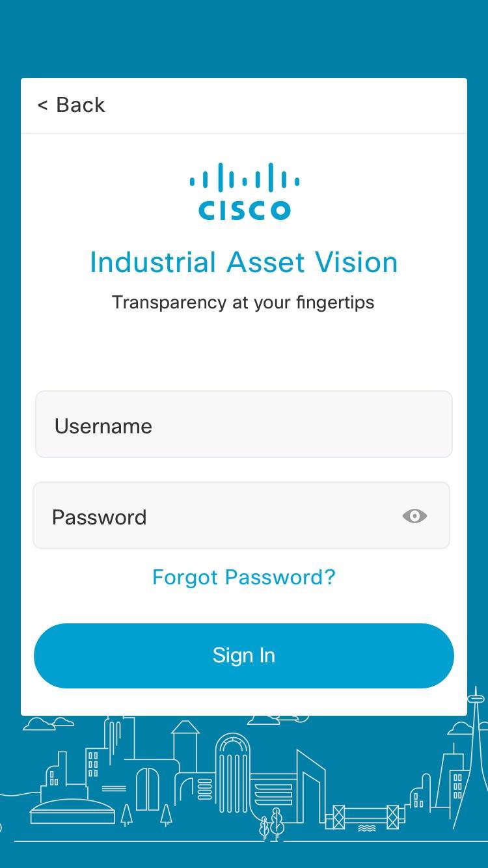Select the Back label at top left
Screen dimensions: 488x868
point(81,104)
